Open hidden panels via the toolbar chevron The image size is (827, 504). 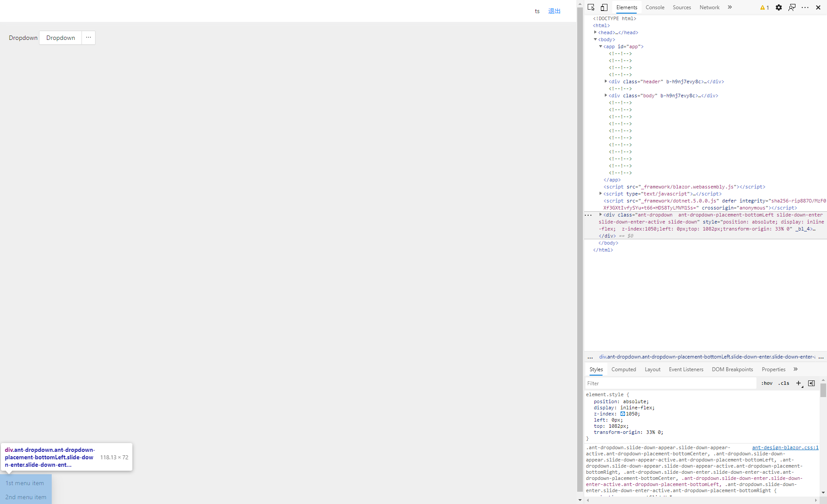730,7
